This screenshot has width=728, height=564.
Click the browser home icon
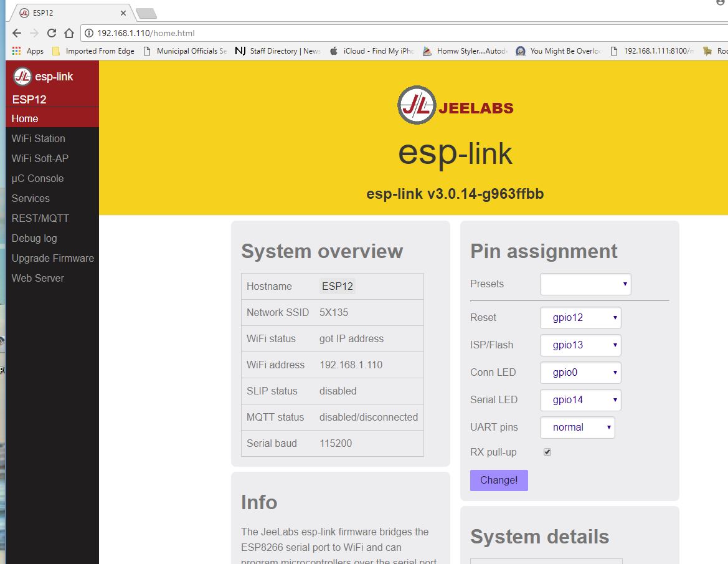69,33
